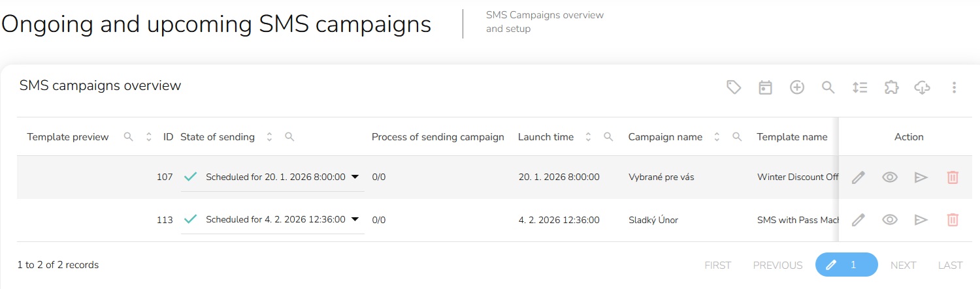Preview campaign 107 using the eye icon
This screenshot has height=289, width=980.
[890, 177]
